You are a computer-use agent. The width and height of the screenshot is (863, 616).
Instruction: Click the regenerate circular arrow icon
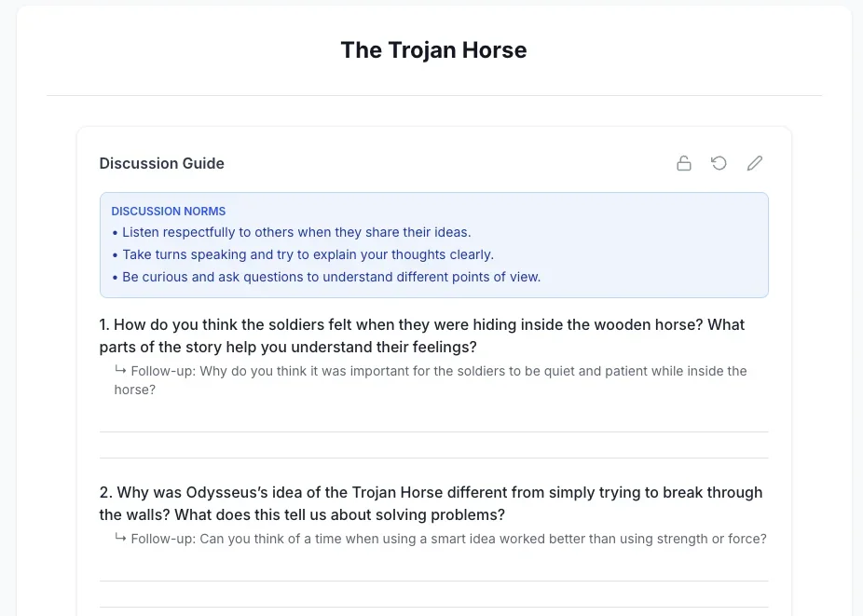pos(719,163)
